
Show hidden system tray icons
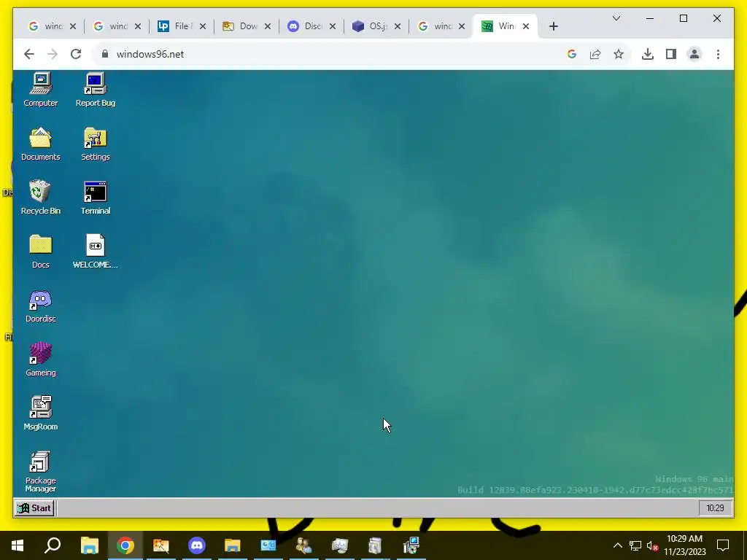coord(617,545)
